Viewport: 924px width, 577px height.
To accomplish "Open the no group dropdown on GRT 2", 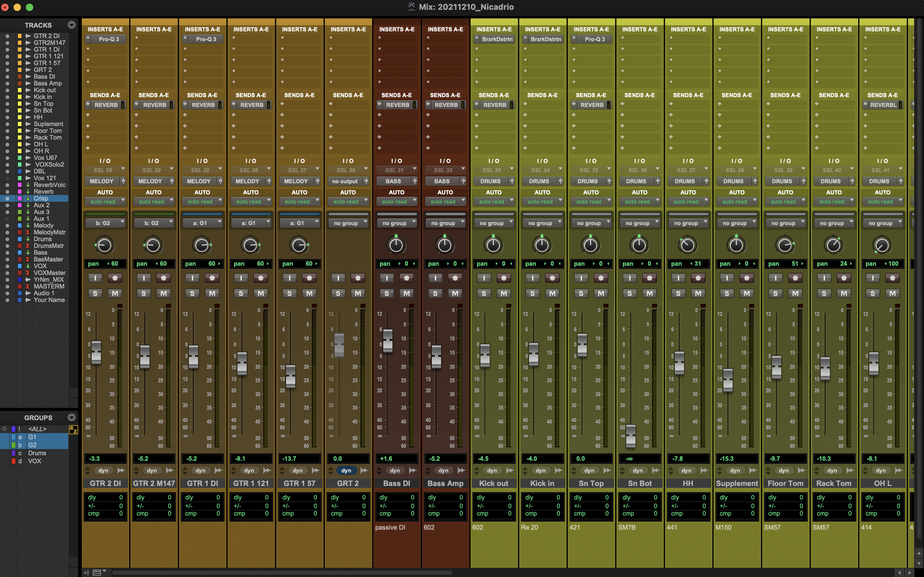I will pos(348,223).
